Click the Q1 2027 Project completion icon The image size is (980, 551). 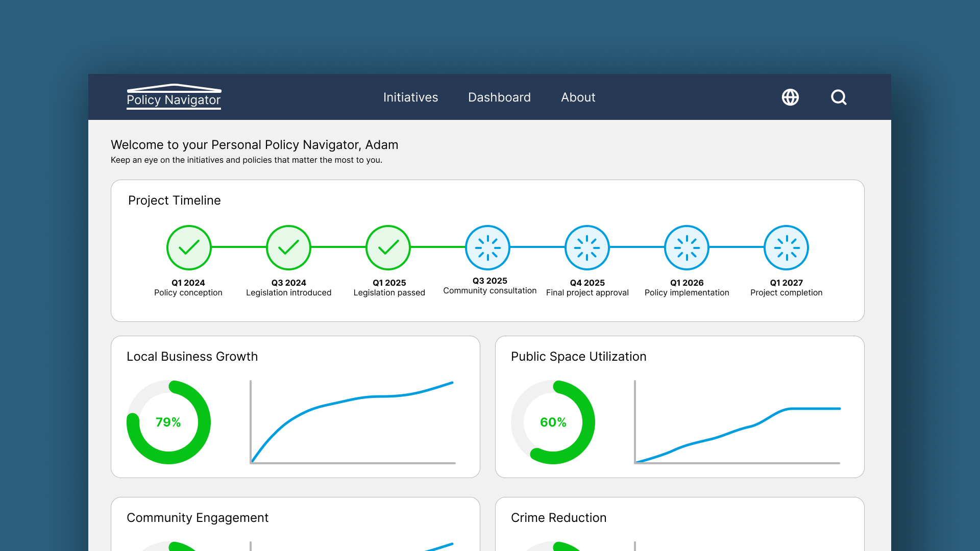click(786, 247)
